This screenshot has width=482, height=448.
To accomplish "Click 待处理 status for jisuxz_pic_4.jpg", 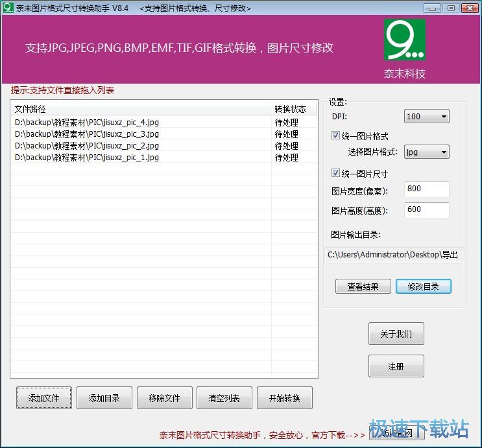I will [287, 123].
